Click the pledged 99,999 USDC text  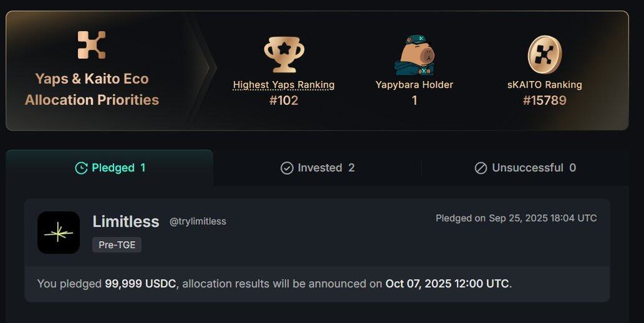[x=140, y=284]
